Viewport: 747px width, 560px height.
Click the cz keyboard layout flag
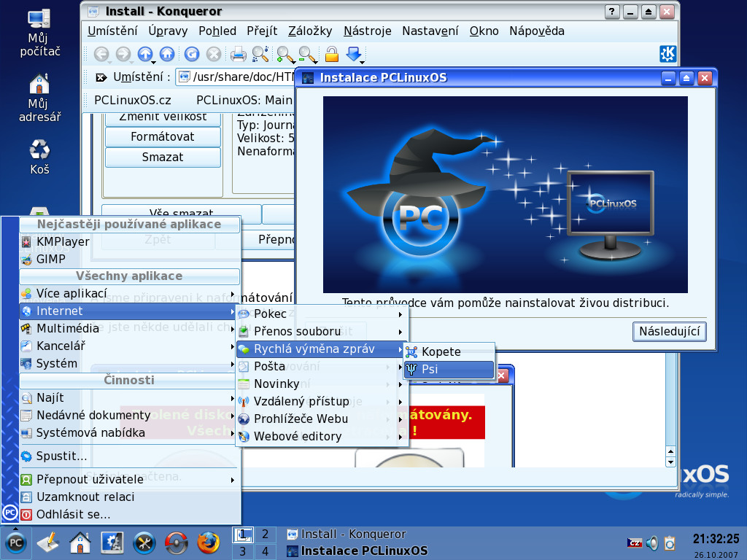pyautogui.click(x=635, y=542)
